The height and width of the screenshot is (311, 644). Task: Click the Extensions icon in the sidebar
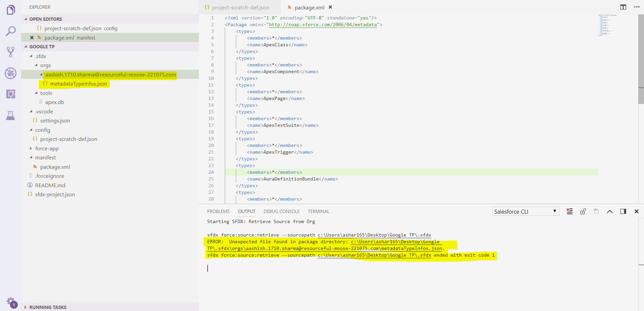(x=11, y=94)
